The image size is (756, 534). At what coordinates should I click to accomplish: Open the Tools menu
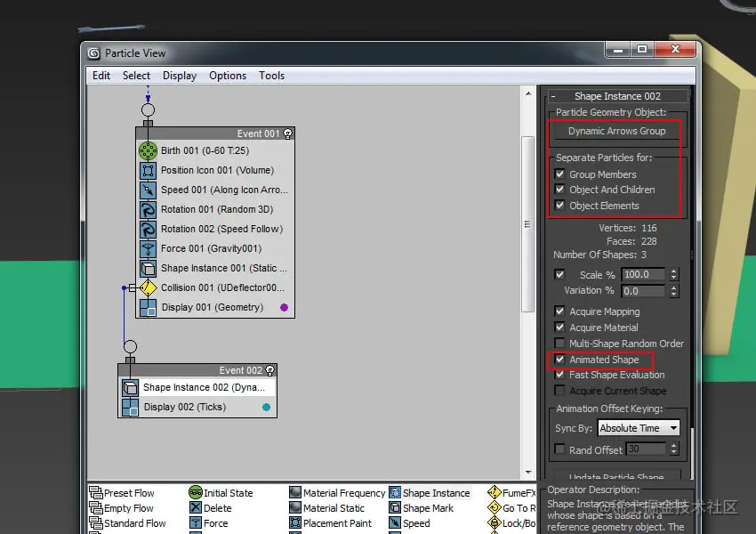click(x=271, y=76)
